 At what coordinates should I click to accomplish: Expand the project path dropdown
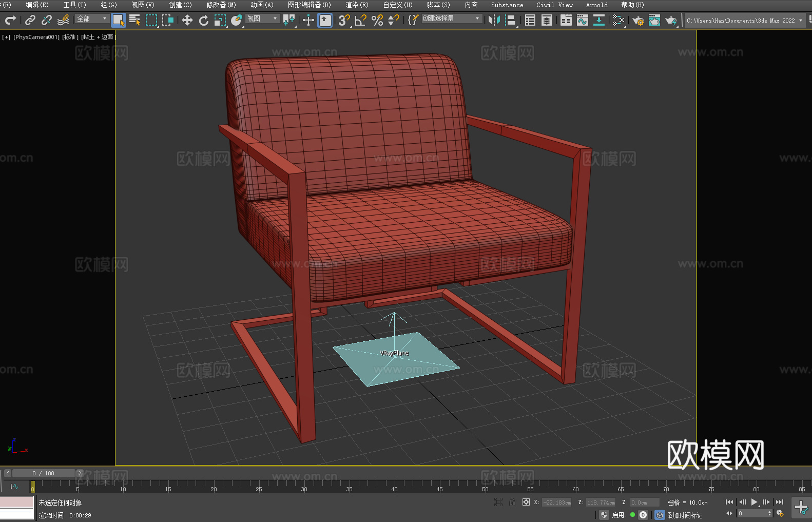(x=800, y=21)
